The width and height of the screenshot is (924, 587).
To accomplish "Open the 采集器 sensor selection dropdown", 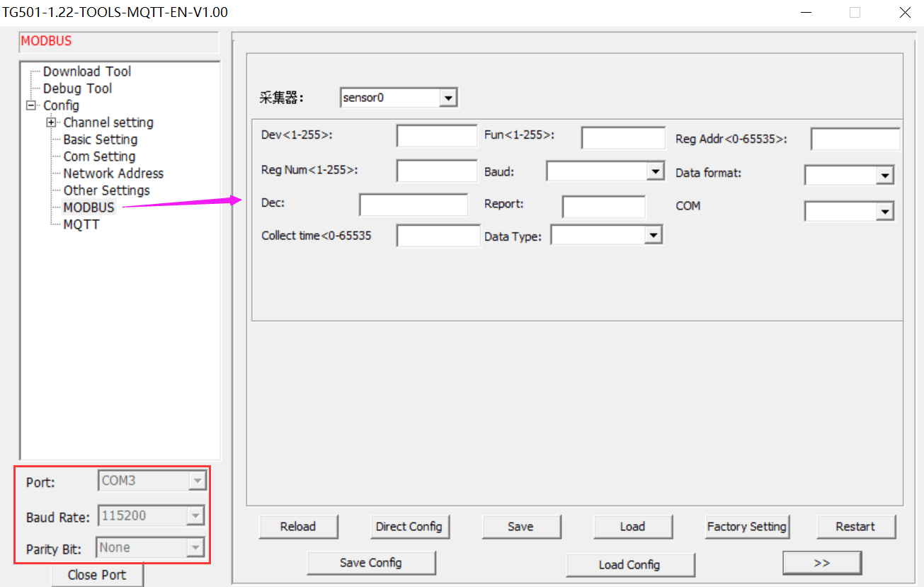I will (449, 97).
